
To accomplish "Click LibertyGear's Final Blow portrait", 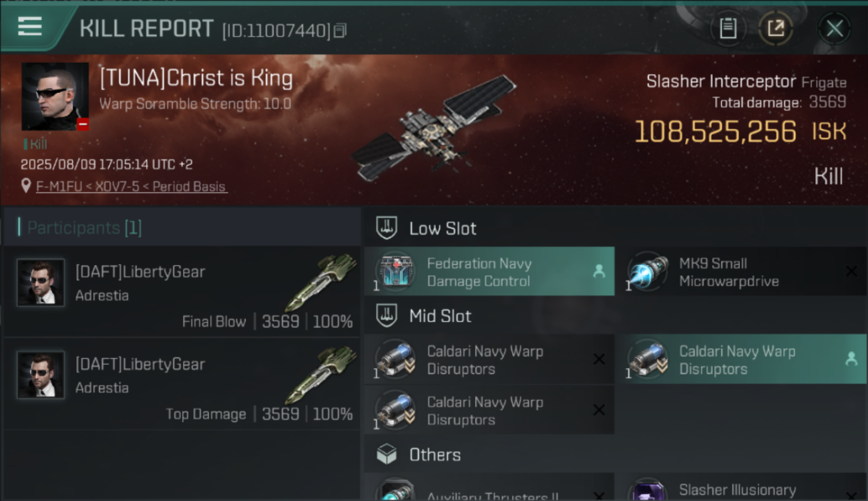I will (41, 283).
